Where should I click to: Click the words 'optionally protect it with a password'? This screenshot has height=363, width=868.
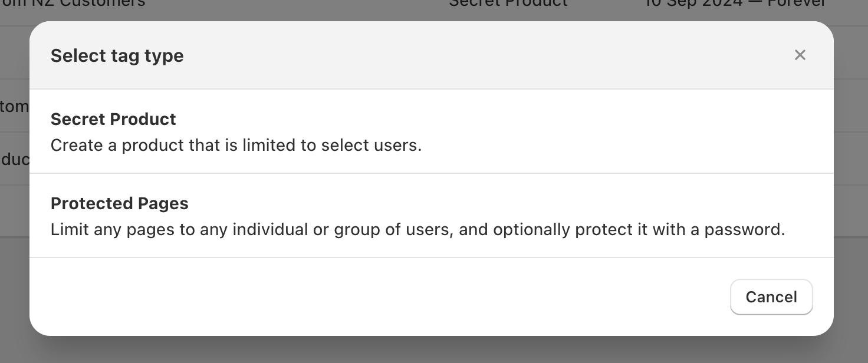[639, 229]
